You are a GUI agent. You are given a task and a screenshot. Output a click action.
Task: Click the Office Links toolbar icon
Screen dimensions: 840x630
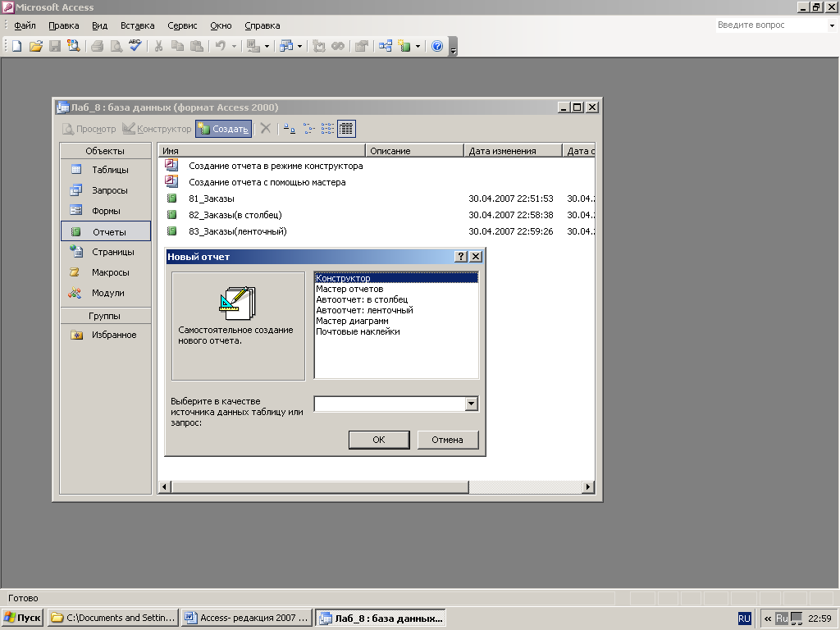coord(253,46)
